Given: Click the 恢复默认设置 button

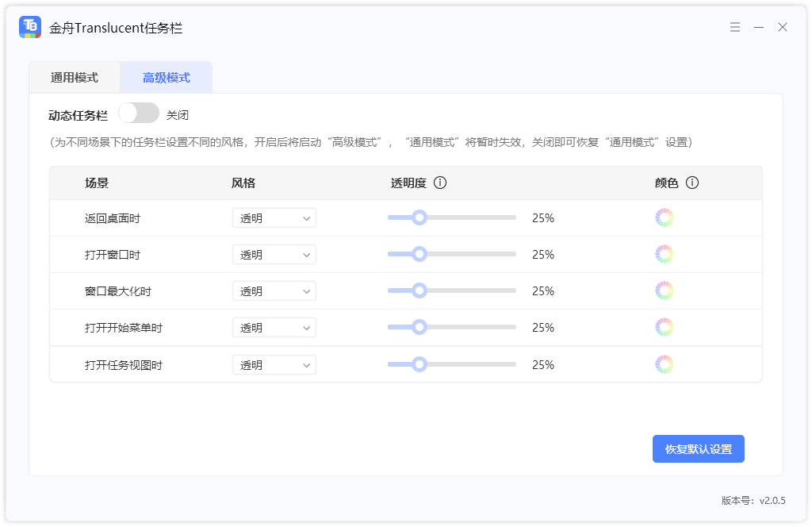Looking at the screenshot, I should point(698,448).
